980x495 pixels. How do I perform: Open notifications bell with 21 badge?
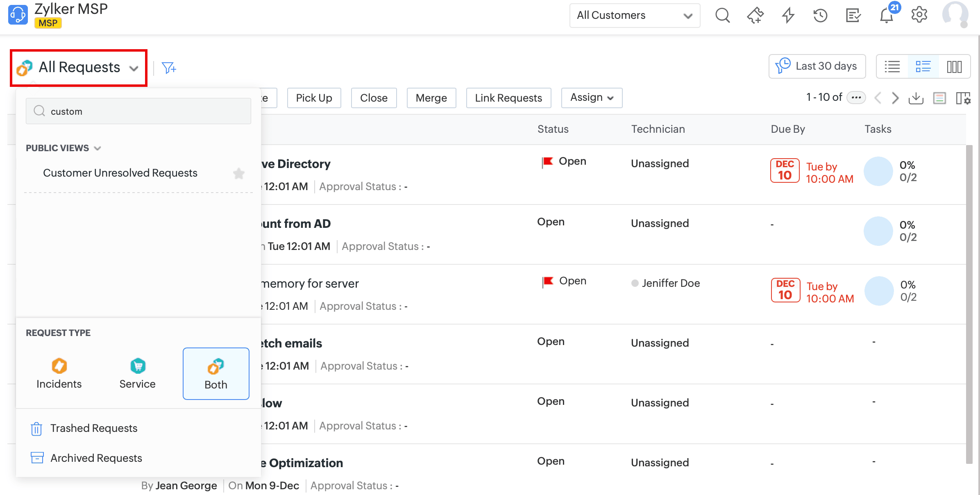tap(887, 16)
